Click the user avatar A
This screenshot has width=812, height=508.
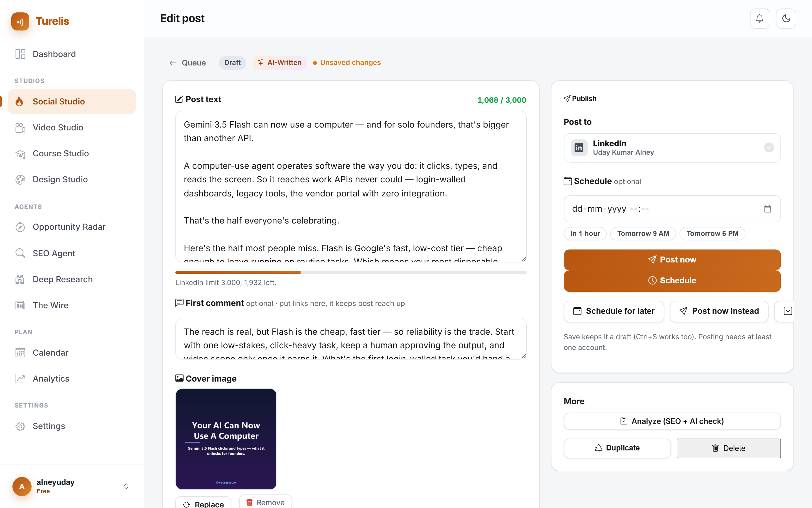pyautogui.click(x=22, y=487)
